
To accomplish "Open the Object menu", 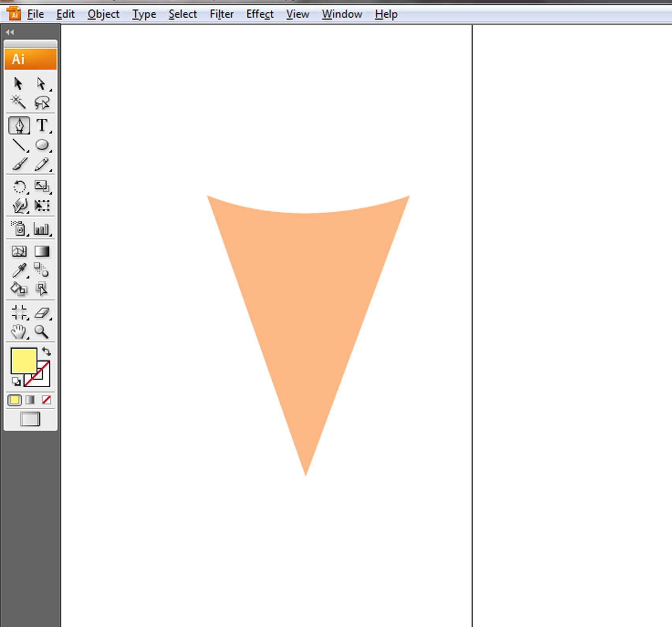I will (103, 14).
